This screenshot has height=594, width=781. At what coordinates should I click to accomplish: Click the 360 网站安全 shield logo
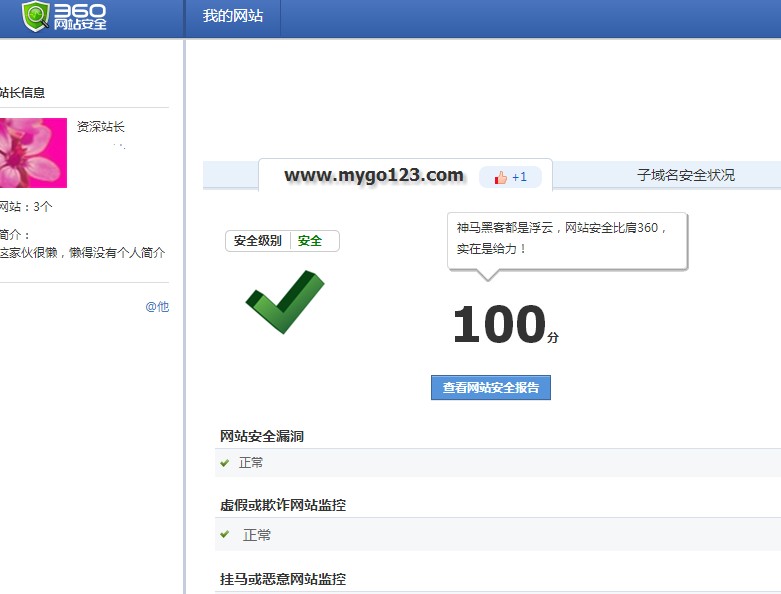(64, 16)
